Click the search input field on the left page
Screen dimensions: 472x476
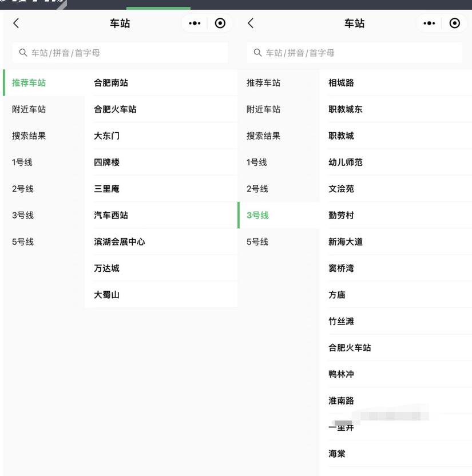[x=120, y=53]
